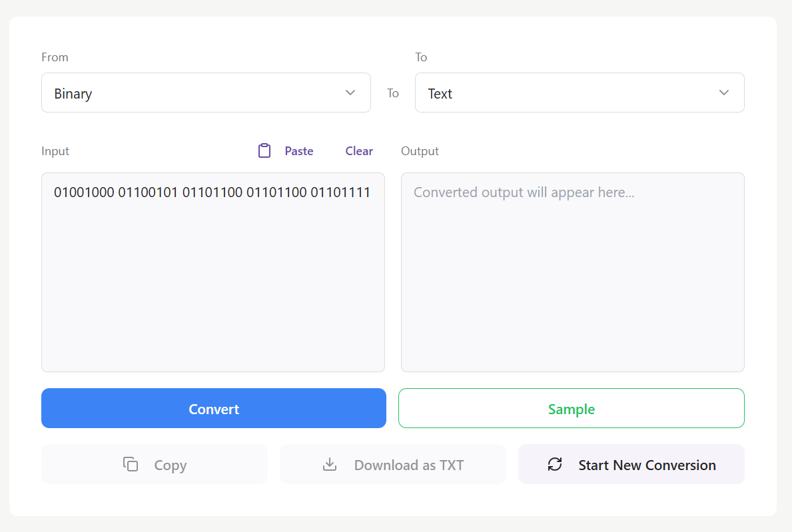Click the Output section label

tap(420, 150)
